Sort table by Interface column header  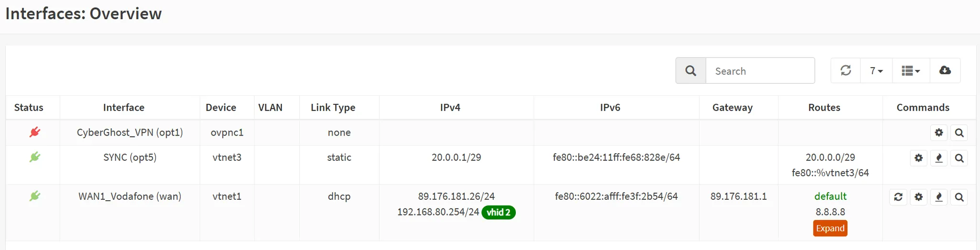click(124, 107)
